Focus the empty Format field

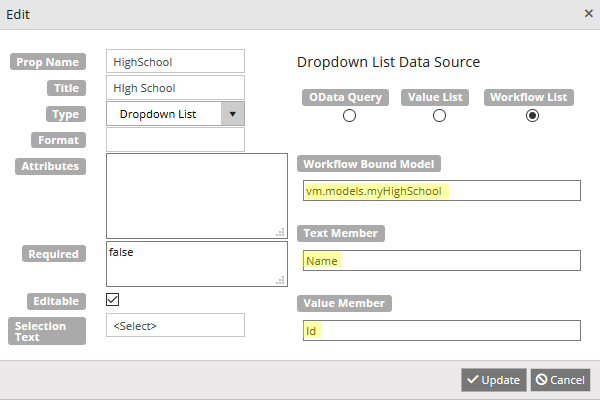pyautogui.click(x=175, y=140)
